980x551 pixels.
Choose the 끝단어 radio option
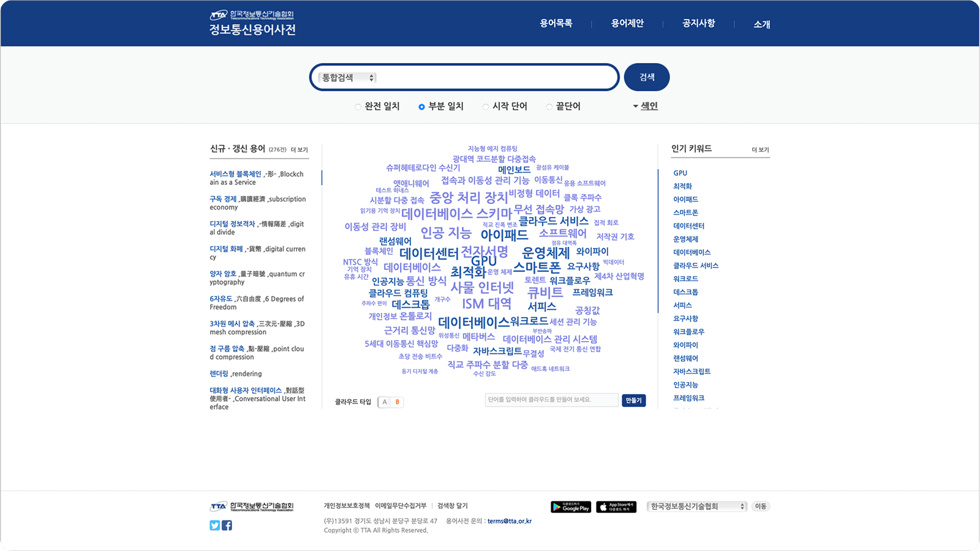pyautogui.click(x=549, y=107)
